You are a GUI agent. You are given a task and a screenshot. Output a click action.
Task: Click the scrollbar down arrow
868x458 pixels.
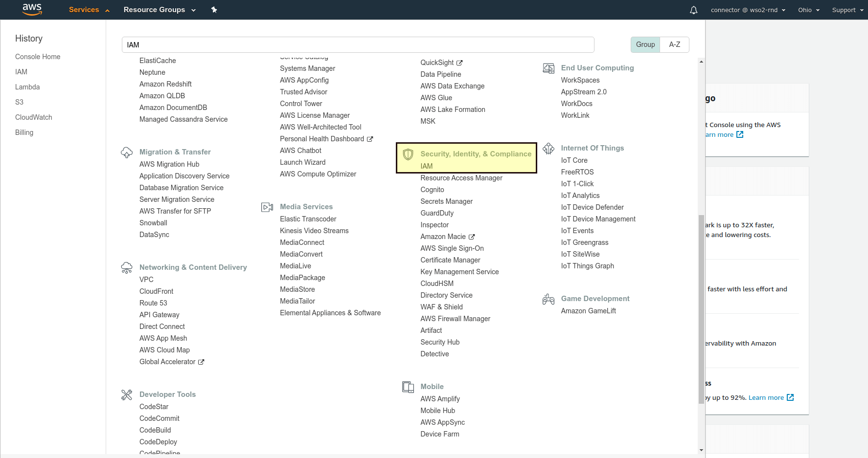pos(701,450)
